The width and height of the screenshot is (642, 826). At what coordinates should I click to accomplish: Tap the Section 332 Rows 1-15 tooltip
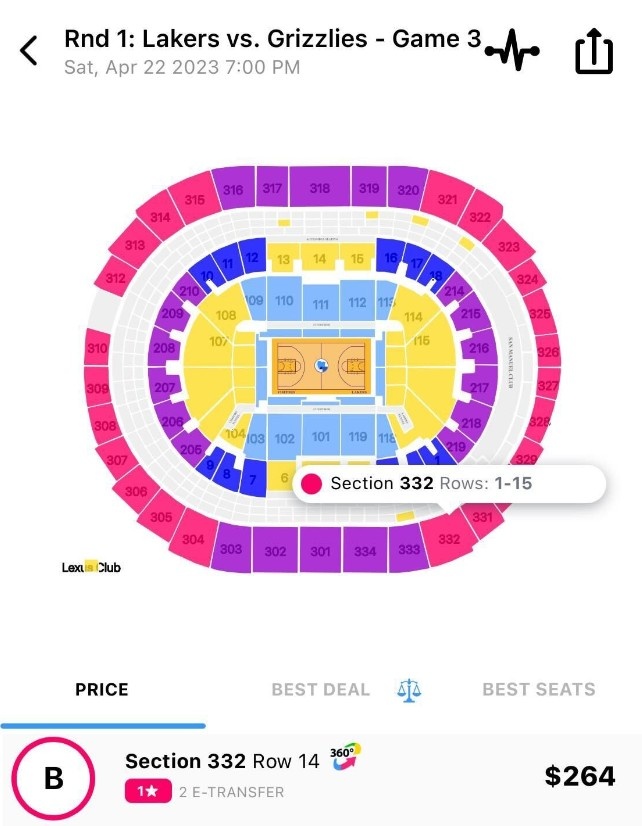(450, 484)
